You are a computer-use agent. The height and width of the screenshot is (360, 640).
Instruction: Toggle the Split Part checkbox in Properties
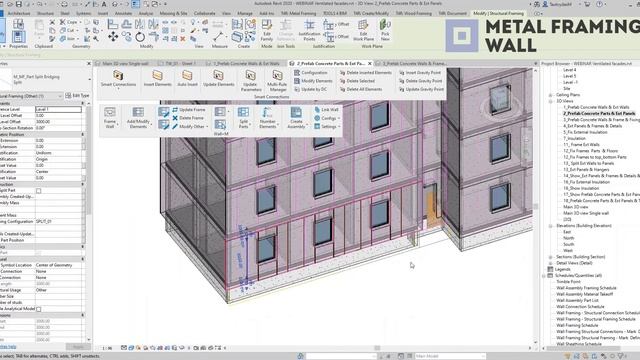[x=38, y=191]
